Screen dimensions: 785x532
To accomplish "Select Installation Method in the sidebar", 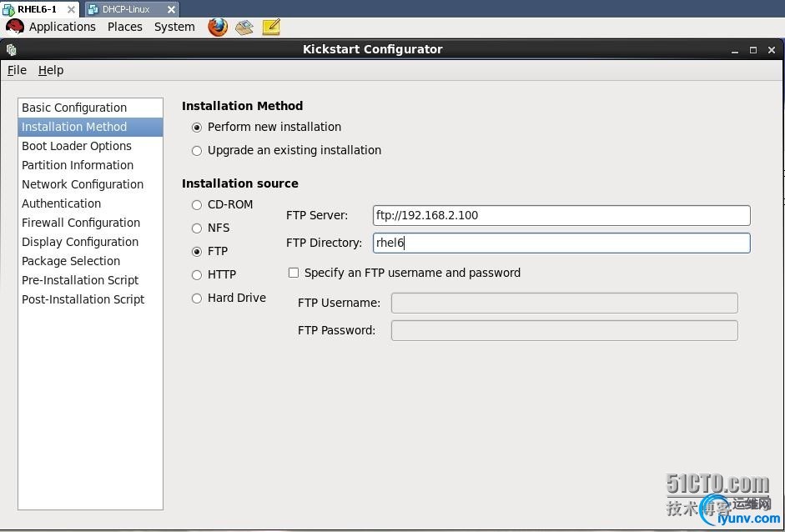I will (x=90, y=127).
